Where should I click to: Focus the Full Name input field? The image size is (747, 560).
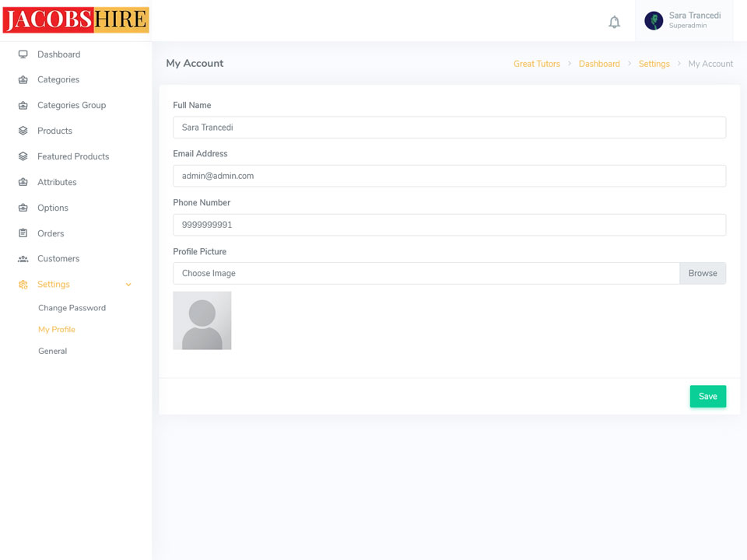click(x=449, y=128)
